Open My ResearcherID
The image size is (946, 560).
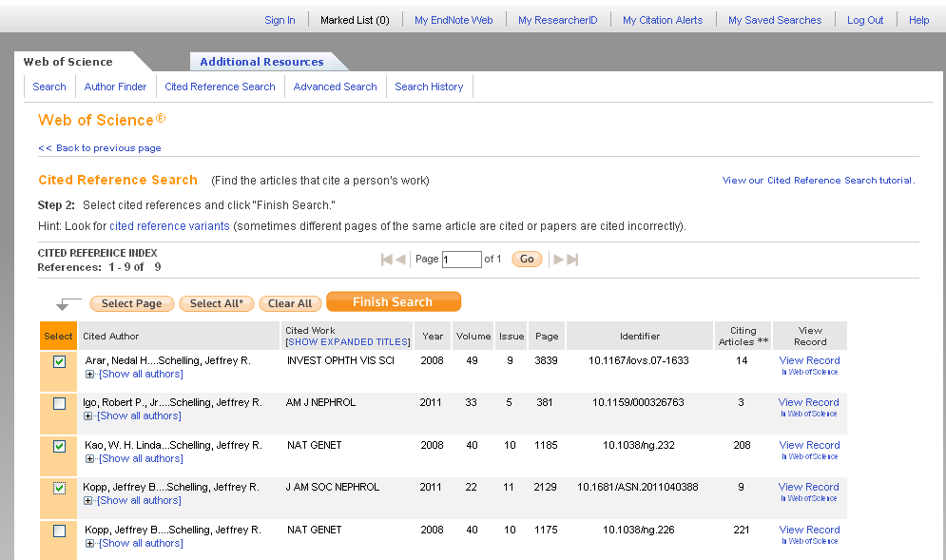[x=557, y=20]
